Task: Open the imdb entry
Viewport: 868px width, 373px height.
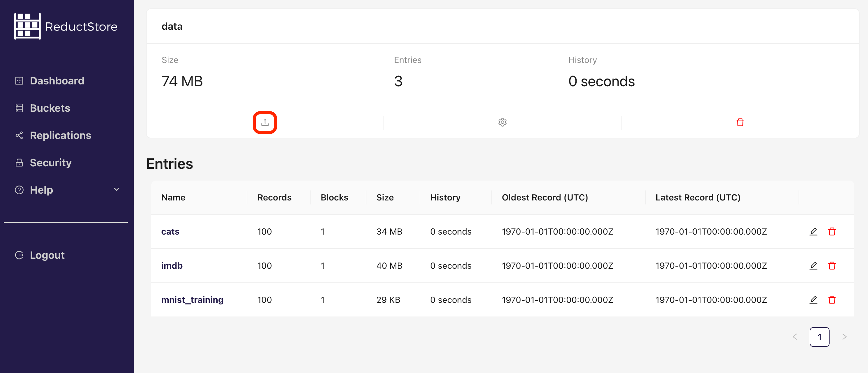Action: pos(172,265)
